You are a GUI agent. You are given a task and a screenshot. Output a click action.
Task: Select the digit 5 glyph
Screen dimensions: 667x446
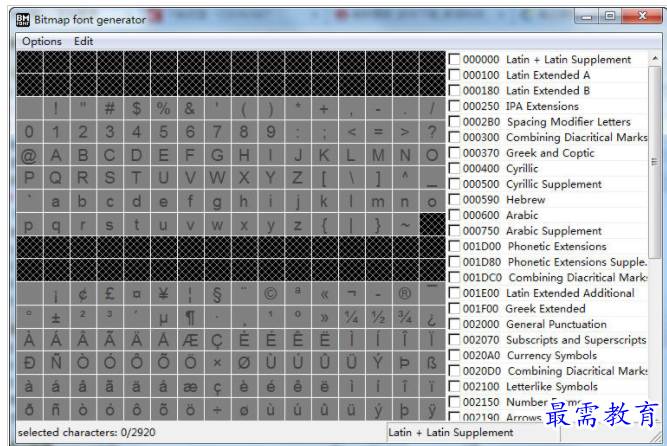163,132
